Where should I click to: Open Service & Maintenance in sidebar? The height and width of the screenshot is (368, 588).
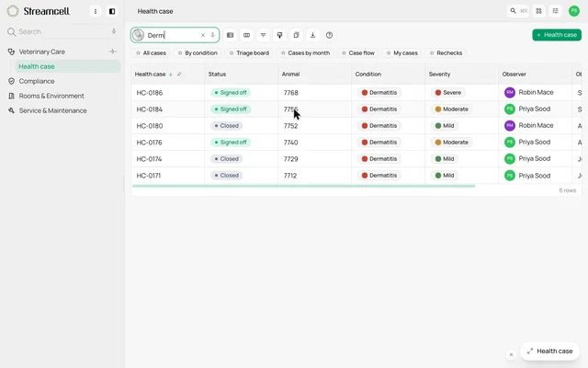coord(53,110)
